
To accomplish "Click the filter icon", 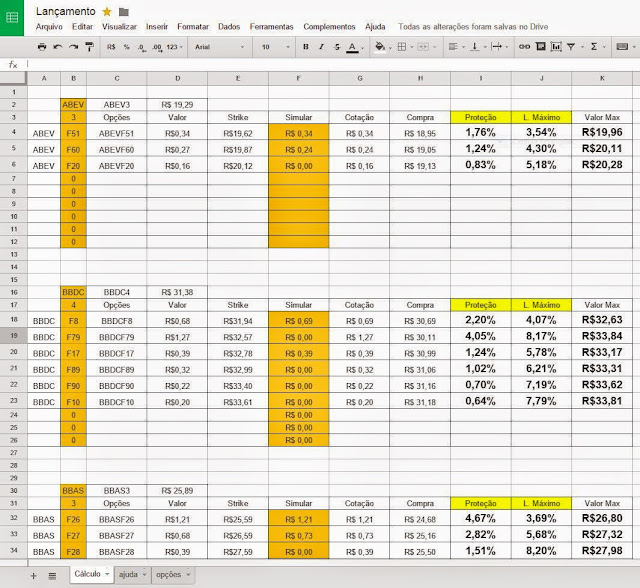I will [x=571, y=47].
